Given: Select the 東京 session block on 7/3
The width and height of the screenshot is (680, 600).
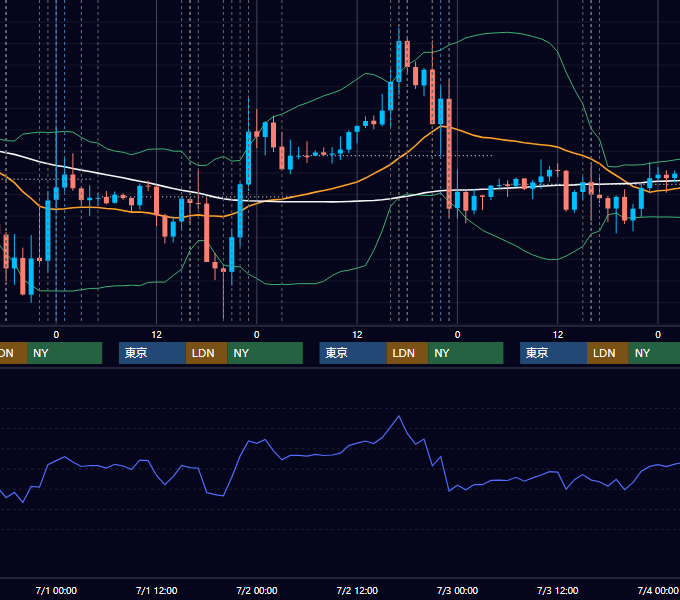Looking at the screenshot, I should [x=554, y=353].
